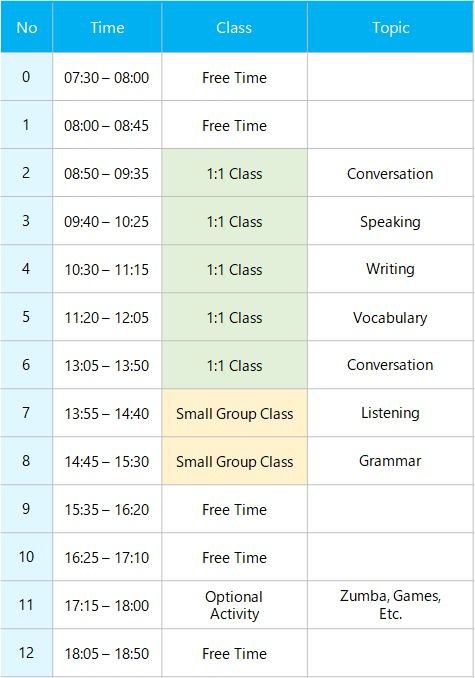Click the Writing topic cell
This screenshot has height=678, width=475.
[x=390, y=269]
